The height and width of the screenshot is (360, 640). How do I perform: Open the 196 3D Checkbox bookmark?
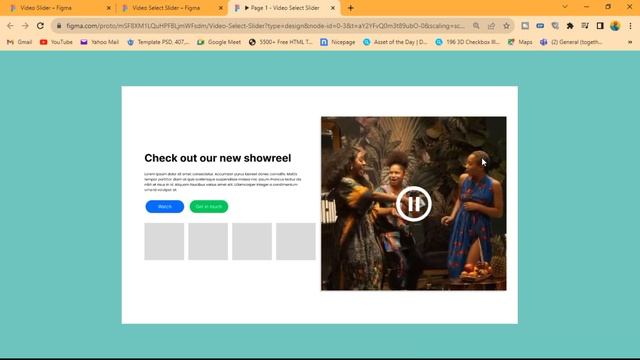click(x=468, y=42)
